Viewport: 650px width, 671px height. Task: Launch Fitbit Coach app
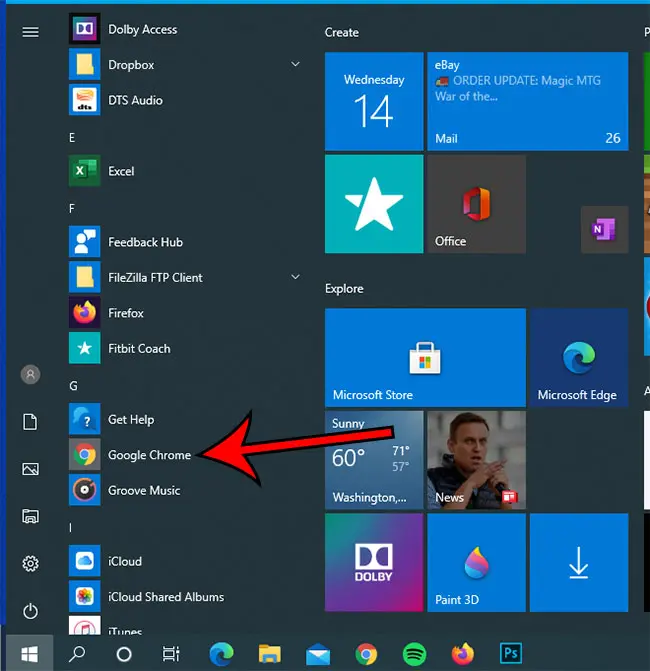[x=138, y=349]
